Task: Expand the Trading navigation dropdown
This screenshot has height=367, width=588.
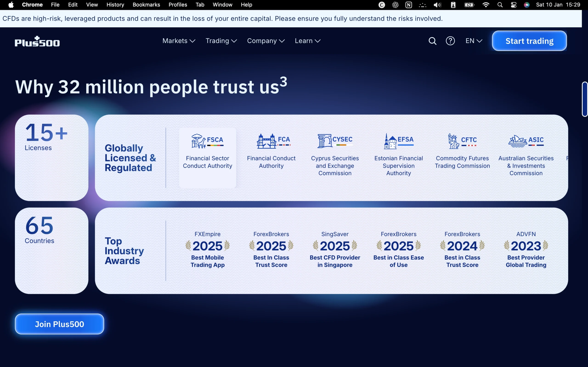Action: (221, 41)
